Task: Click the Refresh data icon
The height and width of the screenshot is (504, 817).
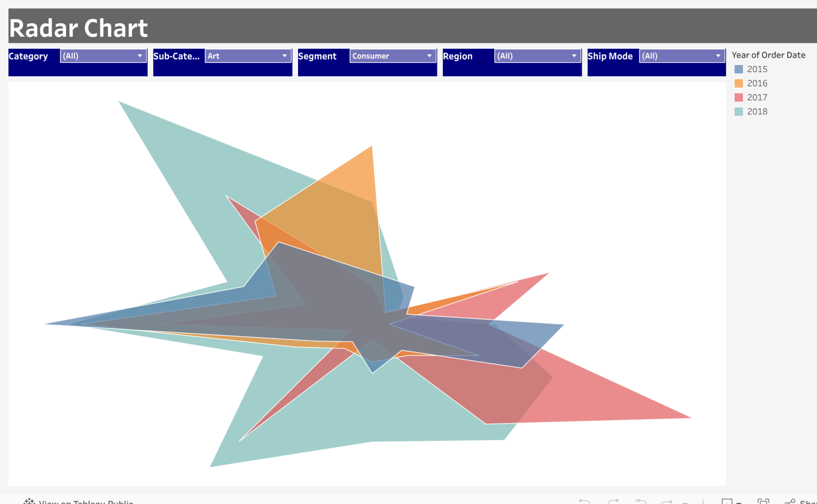Action: click(x=668, y=501)
